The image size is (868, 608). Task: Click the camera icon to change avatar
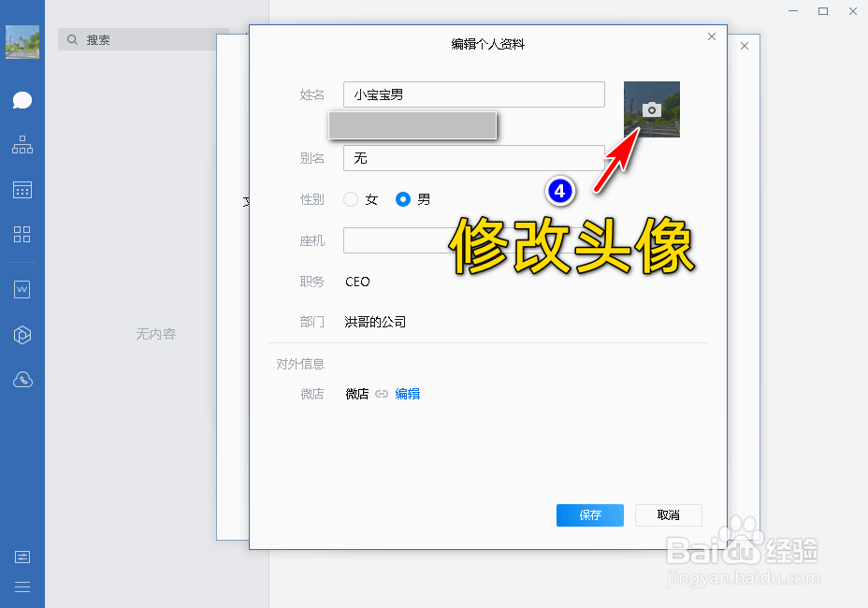[x=651, y=109]
